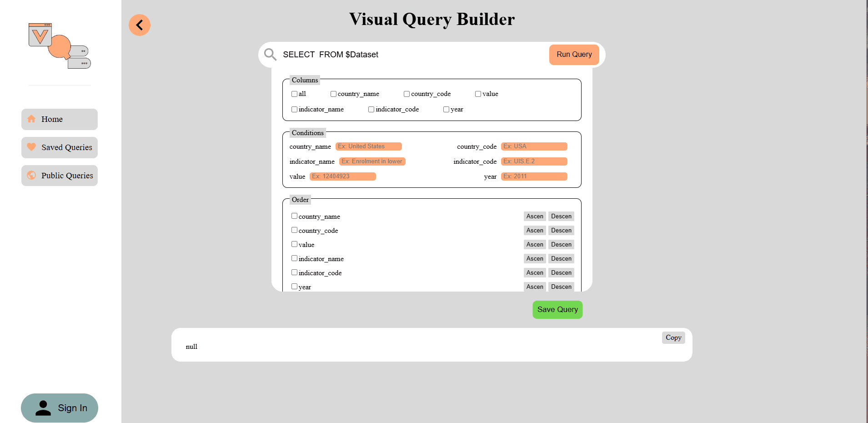
Task: Click the heart icon next to Saved Queries
Action: pyautogui.click(x=31, y=147)
